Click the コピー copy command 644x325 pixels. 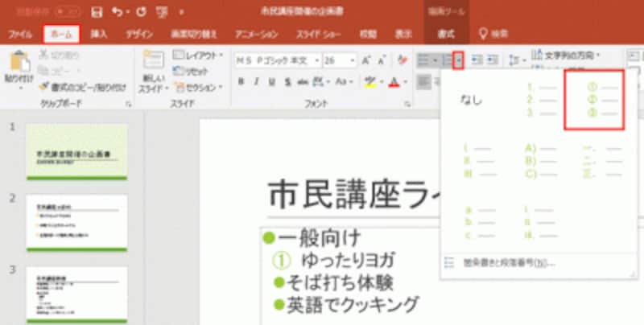point(57,71)
